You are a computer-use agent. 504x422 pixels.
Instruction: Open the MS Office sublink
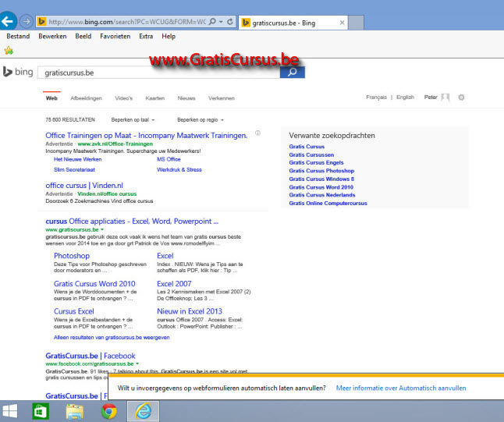169,159
